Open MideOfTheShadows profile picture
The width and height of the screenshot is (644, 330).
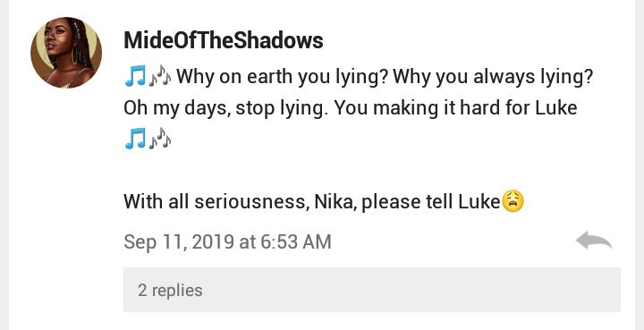[x=66, y=53]
